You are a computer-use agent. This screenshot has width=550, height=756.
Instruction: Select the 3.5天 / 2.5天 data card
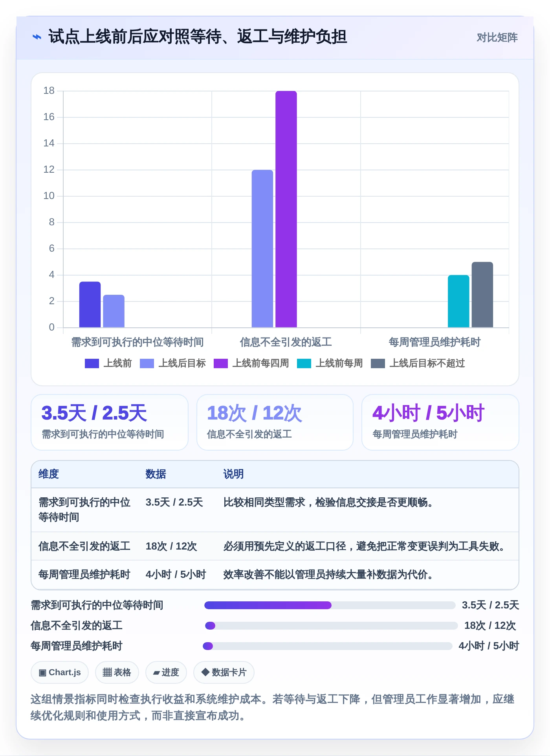(110, 422)
